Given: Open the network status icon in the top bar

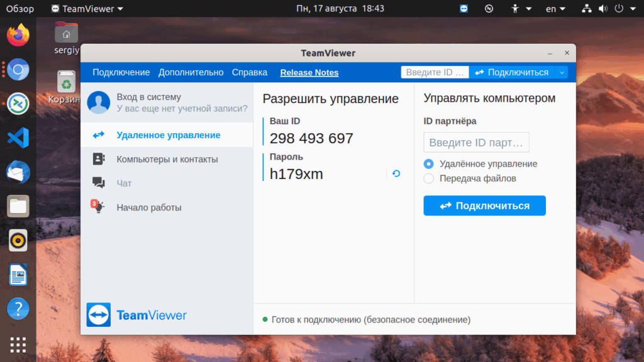Looking at the screenshot, I should click(x=587, y=9).
